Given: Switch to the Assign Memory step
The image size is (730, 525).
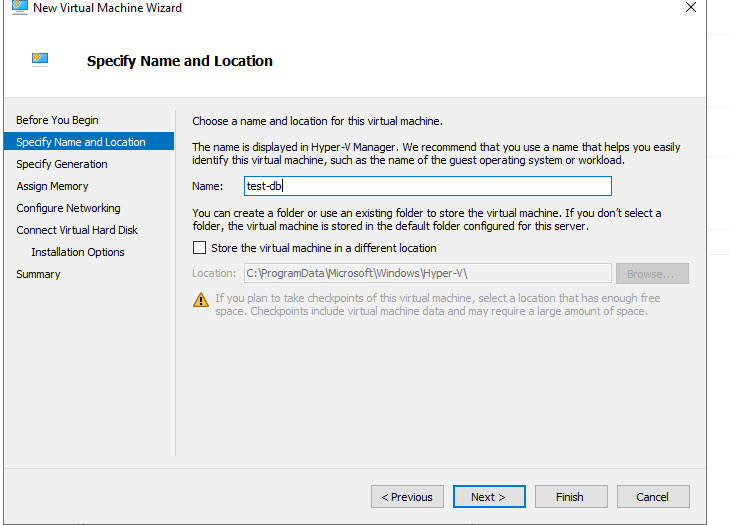Looking at the screenshot, I should [52, 186].
